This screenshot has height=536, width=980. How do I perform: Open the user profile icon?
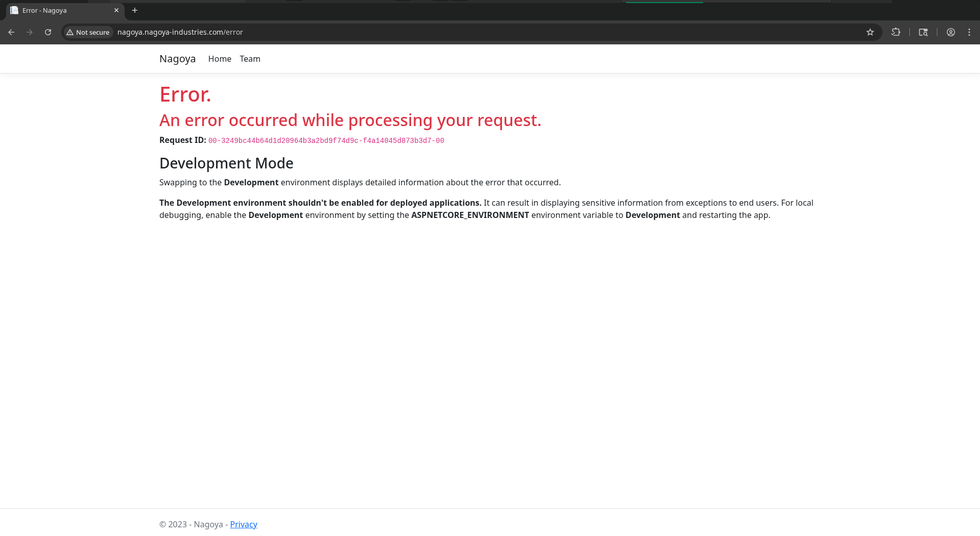[x=951, y=32]
